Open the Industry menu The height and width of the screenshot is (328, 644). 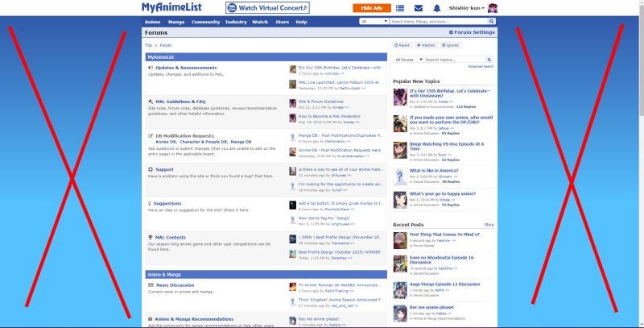236,22
